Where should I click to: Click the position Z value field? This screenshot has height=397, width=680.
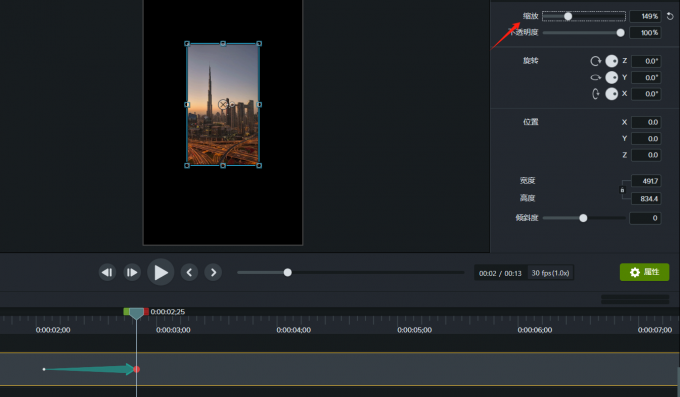tap(646, 155)
